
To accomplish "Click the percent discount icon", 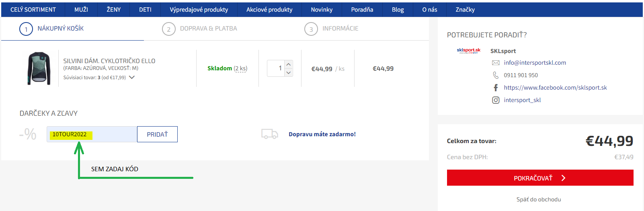I will tap(28, 134).
